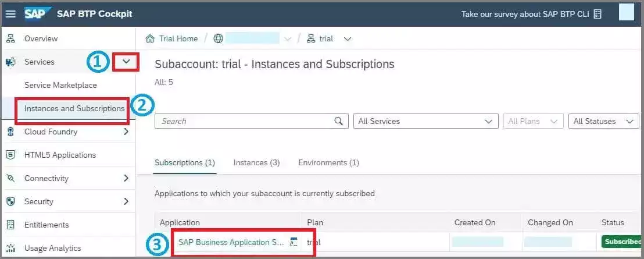Click the trial breadcrumb link
The height and width of the screenshot is (259, 644).
[326, 38]
